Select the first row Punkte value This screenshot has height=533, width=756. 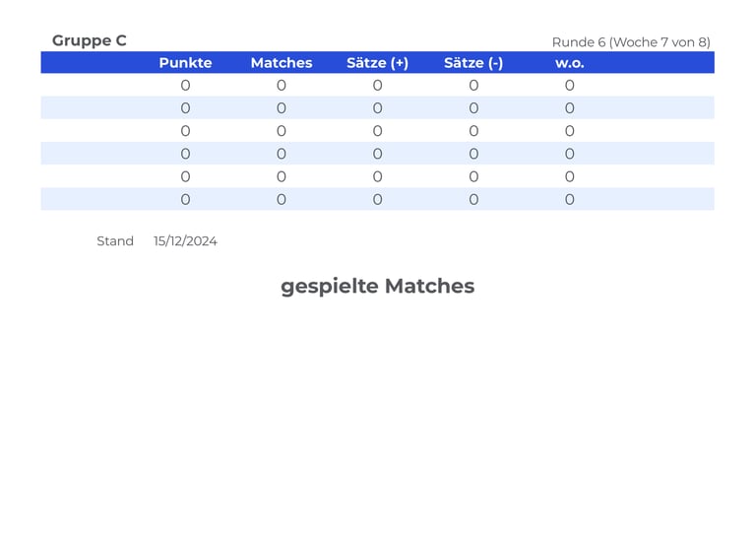(185, 86)
